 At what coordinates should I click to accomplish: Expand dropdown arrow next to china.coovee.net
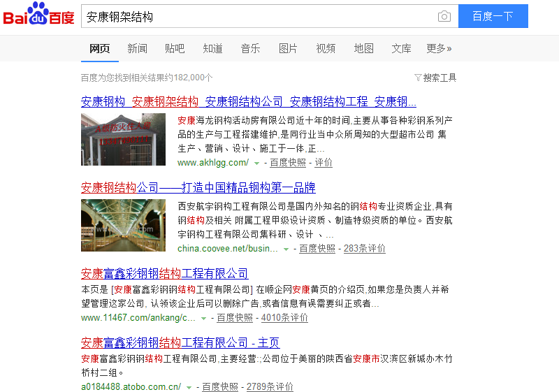coord(286,249)
